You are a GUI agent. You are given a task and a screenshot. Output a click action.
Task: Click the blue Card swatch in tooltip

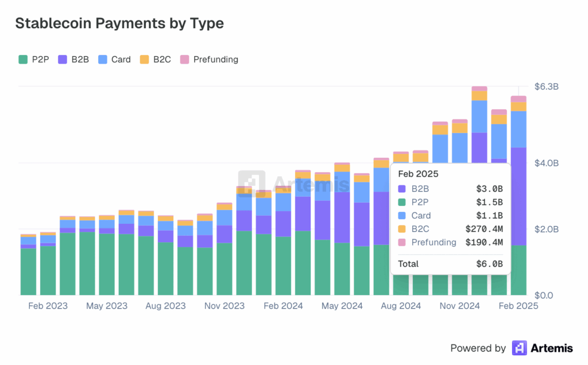click(401, 216)
